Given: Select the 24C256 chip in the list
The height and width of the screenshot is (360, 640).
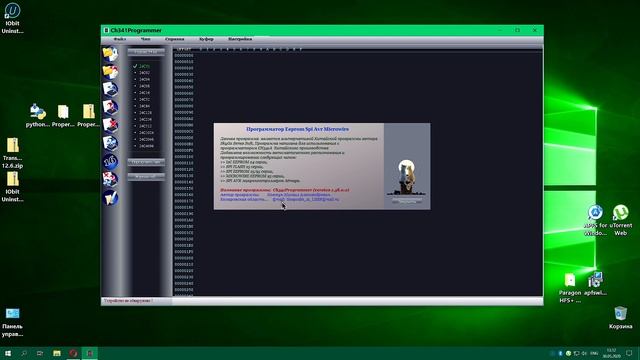Looking at the screenshot, I should coord(145,119).
